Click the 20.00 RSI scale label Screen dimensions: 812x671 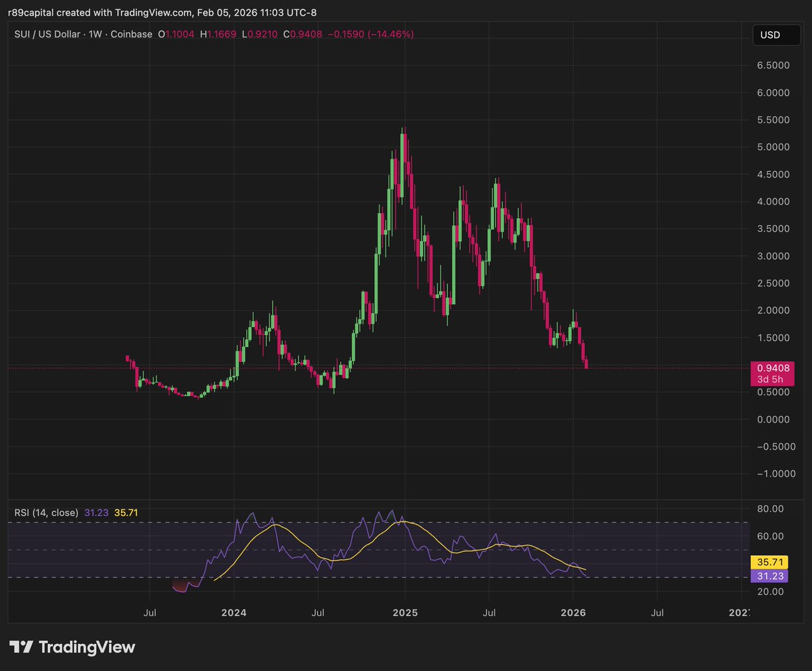coord(771,592)
